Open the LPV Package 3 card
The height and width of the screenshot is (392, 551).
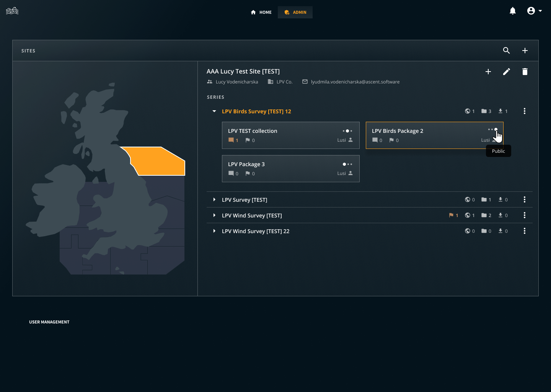point(291,168)
